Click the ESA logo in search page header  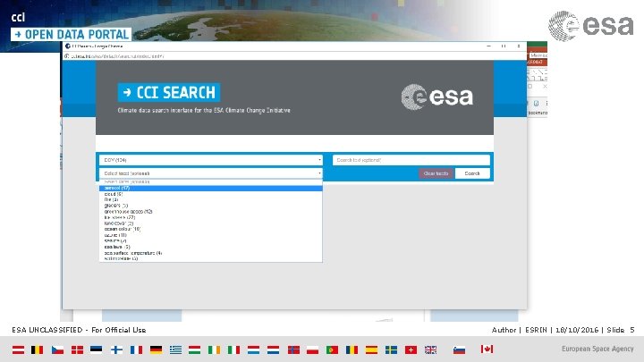pos(437,97)
